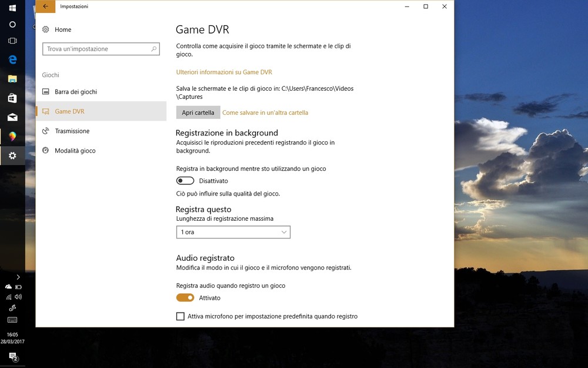The width and height of the screenshot is (588, 368).
Task: Click the Trasmissione sidebar icon
Action: pos(46,131)
